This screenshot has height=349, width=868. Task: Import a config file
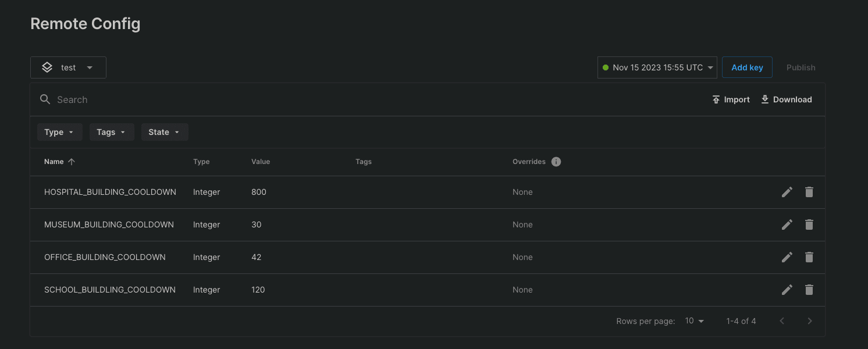click(731, 99)
